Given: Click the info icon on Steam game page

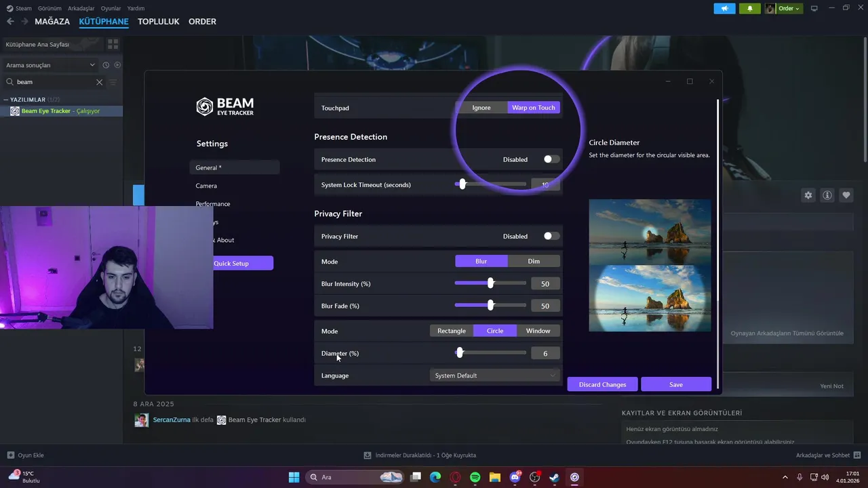Looking at the screenshot, I should pos(827,195).
